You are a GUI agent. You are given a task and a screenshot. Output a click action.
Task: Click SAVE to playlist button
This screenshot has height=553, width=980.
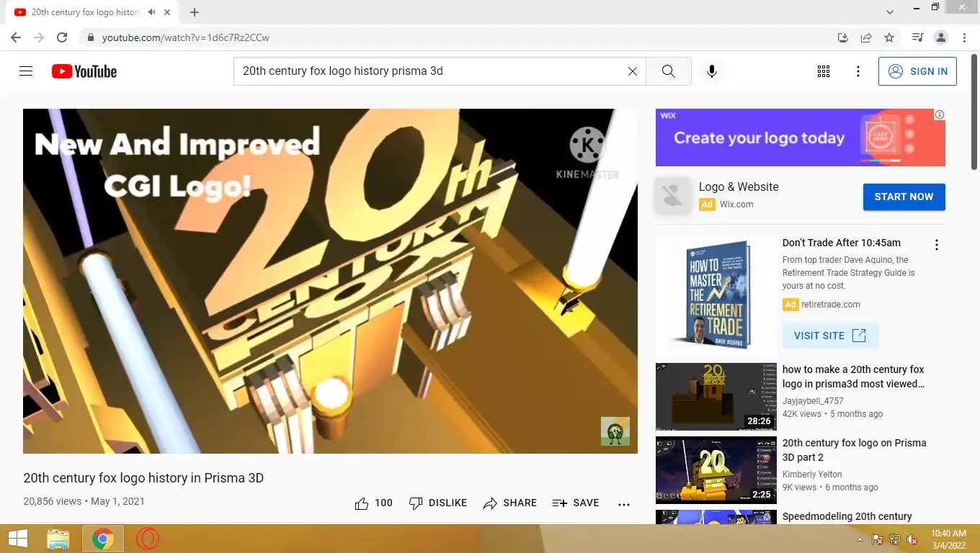coord(576,503)
